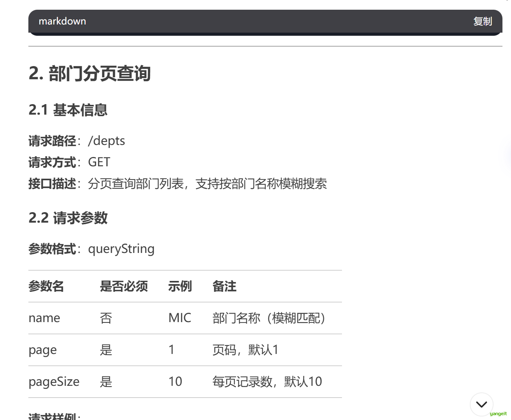Click the 是否必须 column header
This screenshot has height=420, width=511.
coord(124,286)
